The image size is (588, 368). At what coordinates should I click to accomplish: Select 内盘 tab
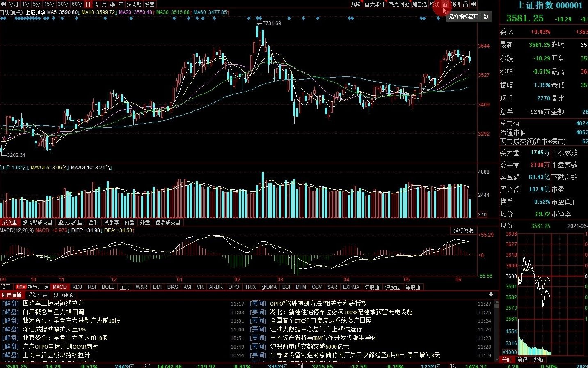[x=129, y=222]
